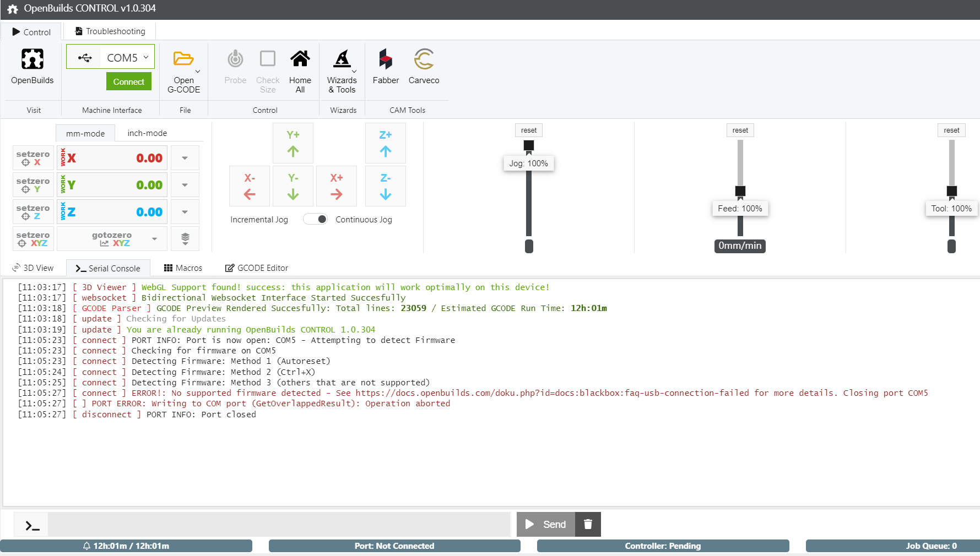The width and height of the screenshot is (980, 556).
Task: Expand the Y axis options dropdown
Action: point(185,185)
